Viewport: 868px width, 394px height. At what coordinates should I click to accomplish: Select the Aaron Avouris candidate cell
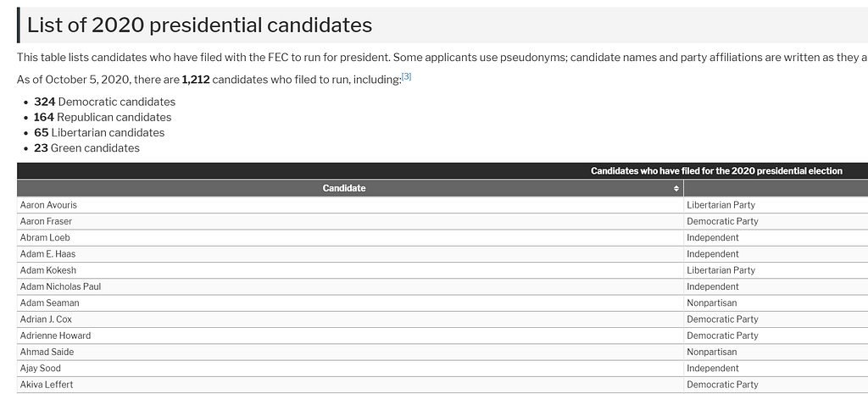pos(350,205)
